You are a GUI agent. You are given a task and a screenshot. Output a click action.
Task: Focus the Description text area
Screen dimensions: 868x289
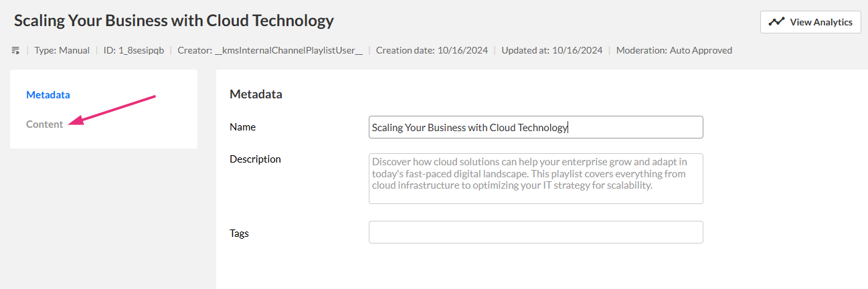coord(535,179)
